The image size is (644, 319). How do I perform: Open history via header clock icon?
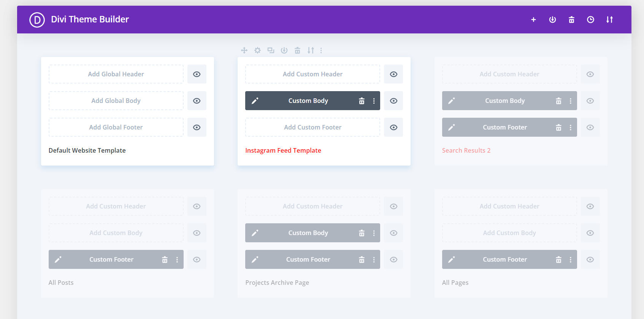[x=590, y=20]
